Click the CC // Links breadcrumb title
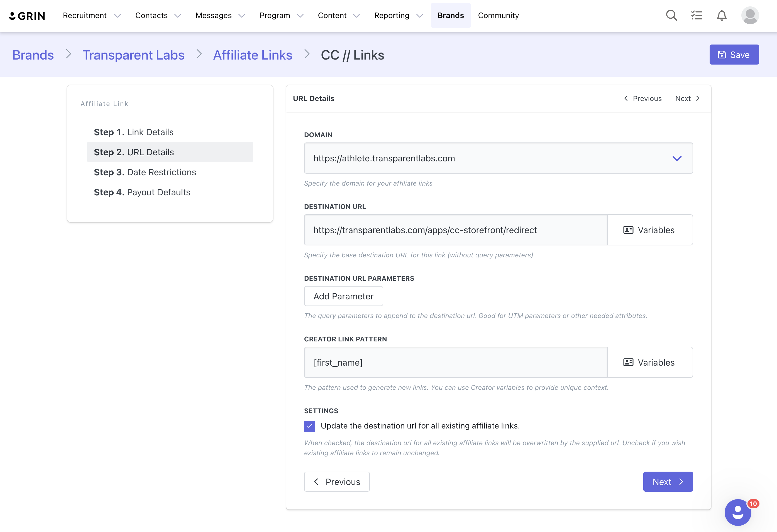The width and height of the screenshot is (777, 532). point(352,55)
